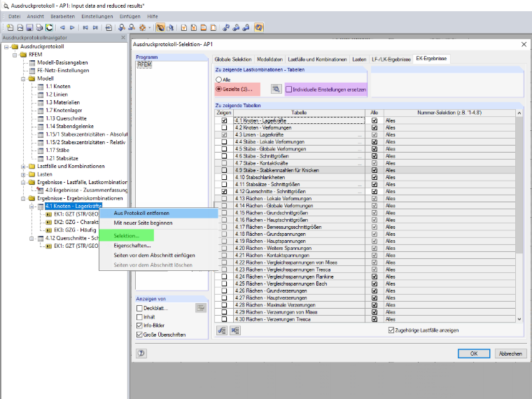Click the orange-highlighted globe toolbar icon

tap(258, 27)
